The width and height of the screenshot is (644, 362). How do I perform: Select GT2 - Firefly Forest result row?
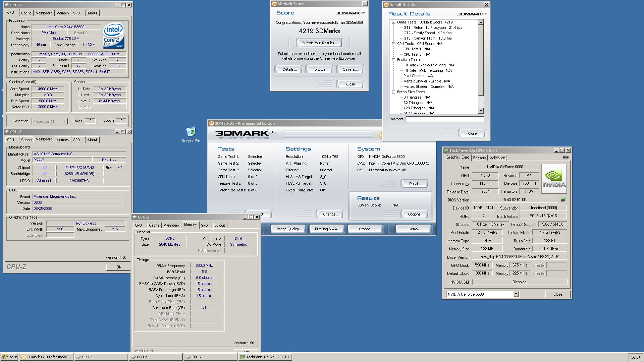coord(427,33)
